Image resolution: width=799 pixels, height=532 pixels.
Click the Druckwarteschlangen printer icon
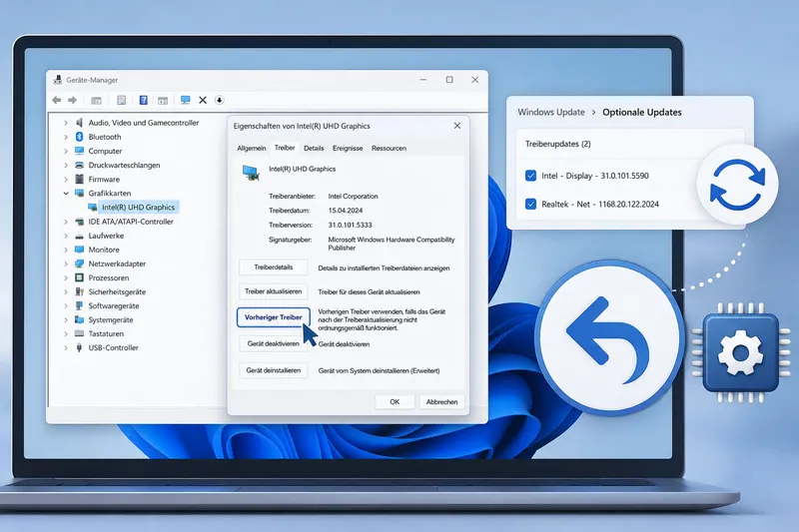[79, 165]
